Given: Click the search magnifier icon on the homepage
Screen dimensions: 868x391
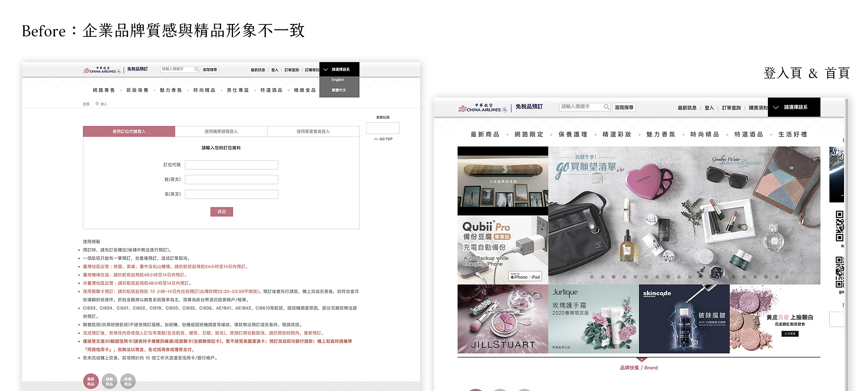Looking at the screenshot, I should [606, 107].
